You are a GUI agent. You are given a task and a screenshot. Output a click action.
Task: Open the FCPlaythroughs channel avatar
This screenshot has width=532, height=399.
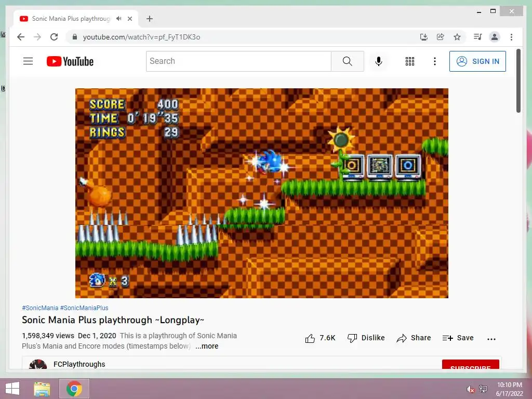coord(38,364)
